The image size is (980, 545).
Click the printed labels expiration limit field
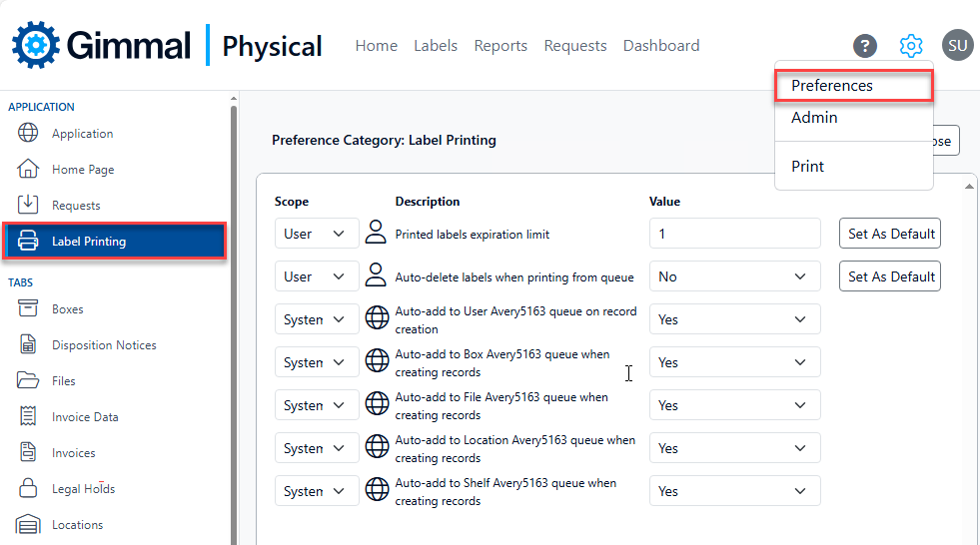734,234
